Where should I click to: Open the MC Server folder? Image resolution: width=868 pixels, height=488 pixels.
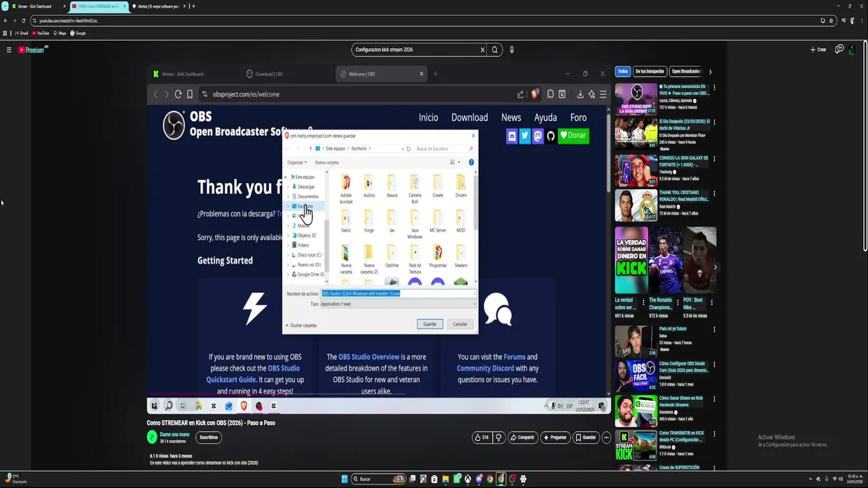click(437, 221)
